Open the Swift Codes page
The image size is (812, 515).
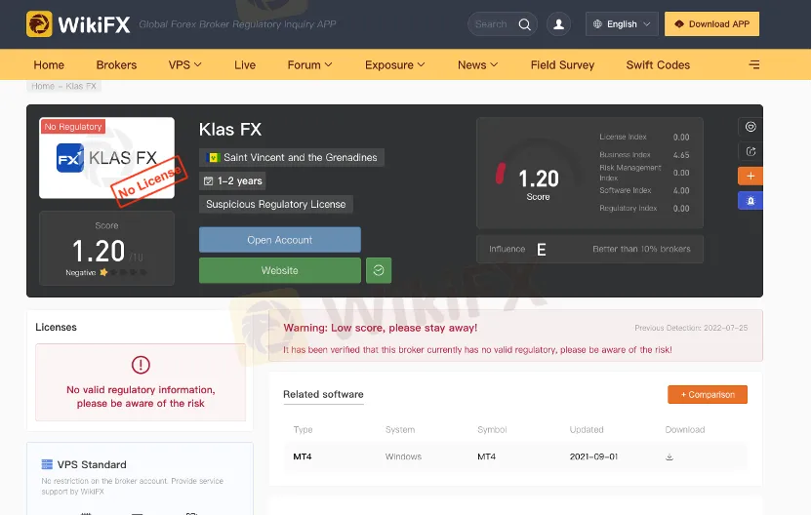(x=658, y=65)
